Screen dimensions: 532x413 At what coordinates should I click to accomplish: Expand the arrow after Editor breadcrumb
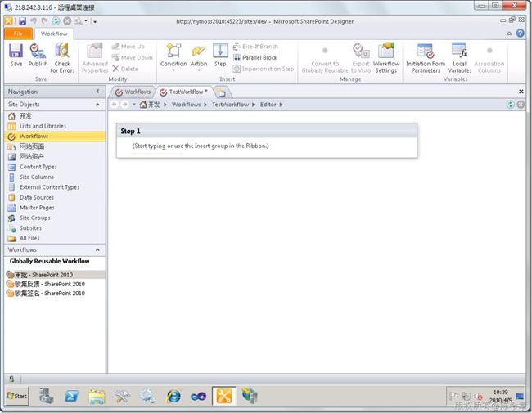(281, 105)
